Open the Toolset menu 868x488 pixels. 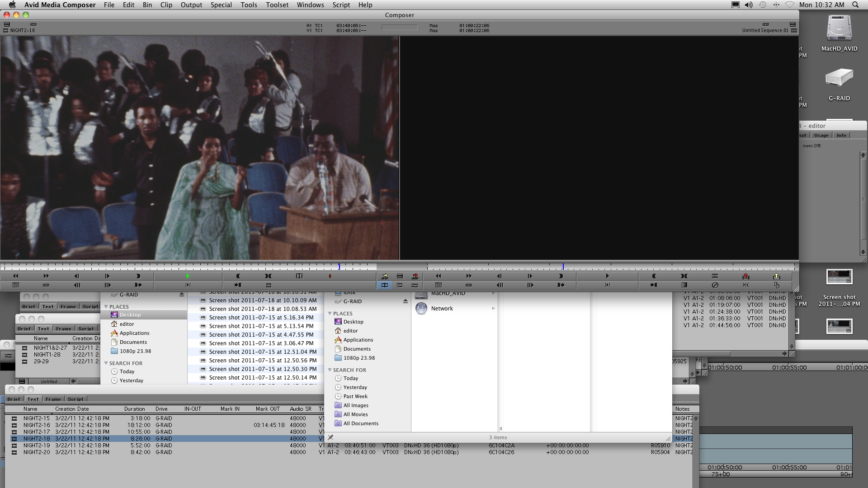pyautogui.click(x=277, y=5)
